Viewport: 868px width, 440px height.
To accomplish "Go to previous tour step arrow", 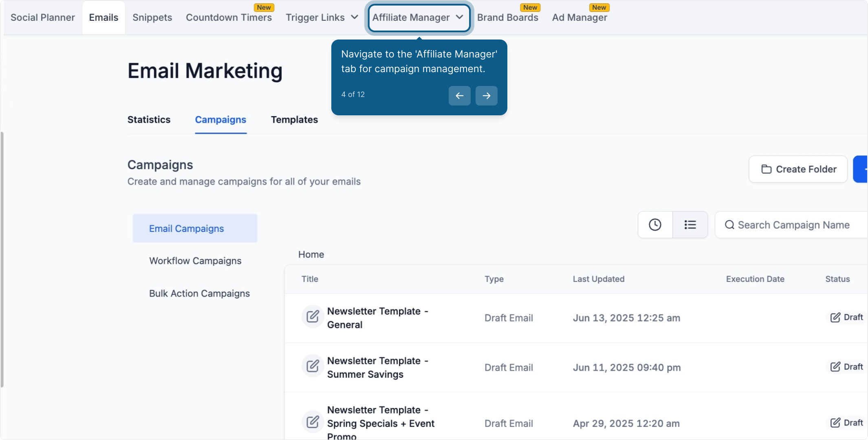I will click(459, 96).
